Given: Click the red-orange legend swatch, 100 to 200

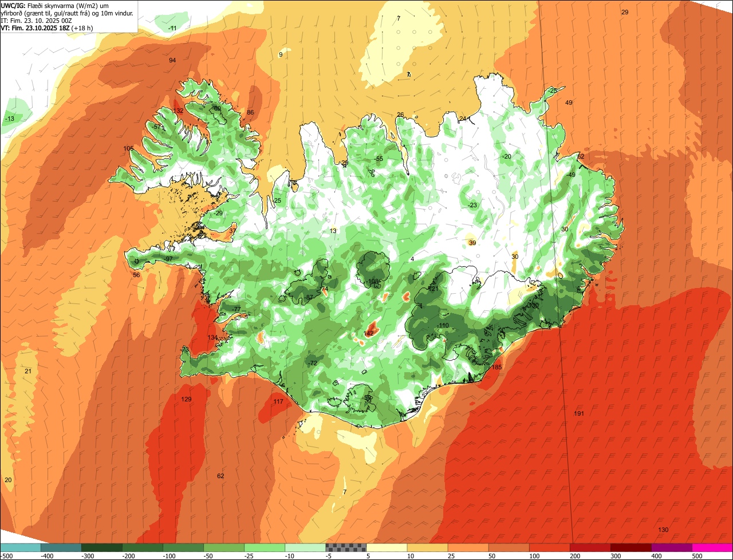Looking at the screenshot, I should (x=549, y=548).
